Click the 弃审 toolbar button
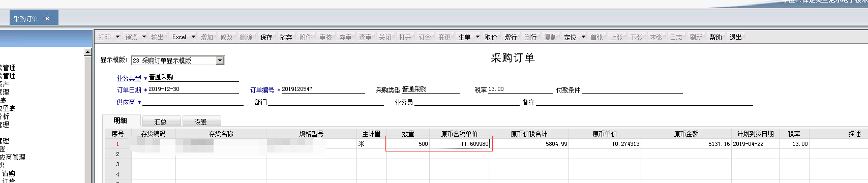 346,37
